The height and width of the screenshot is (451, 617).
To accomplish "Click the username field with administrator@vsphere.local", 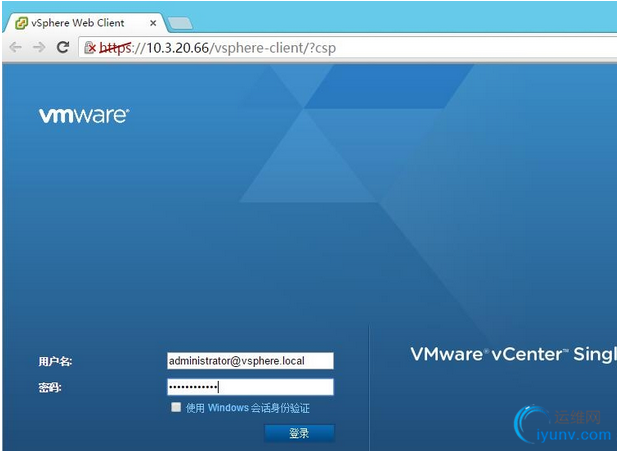I will tap(250, 361).
